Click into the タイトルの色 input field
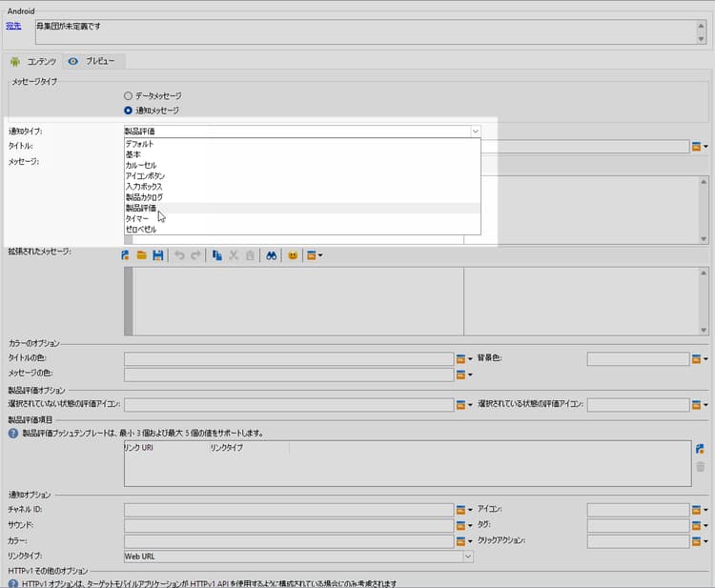The width and height of the screenshot is (715, 588). 289,359
